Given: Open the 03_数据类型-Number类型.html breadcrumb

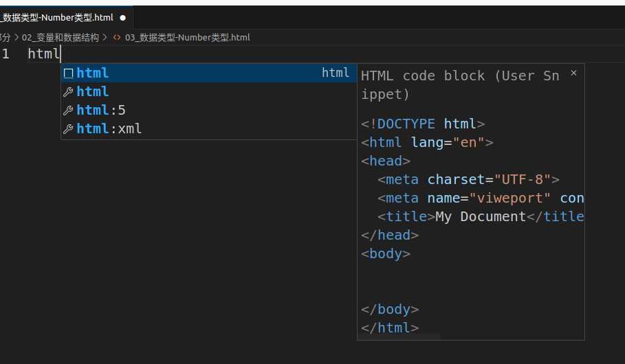Looking at the screenshot, I should (x=187, y=38).
